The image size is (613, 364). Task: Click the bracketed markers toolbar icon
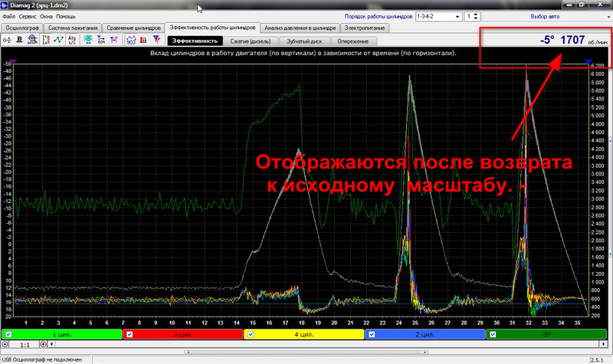point(47,40)
